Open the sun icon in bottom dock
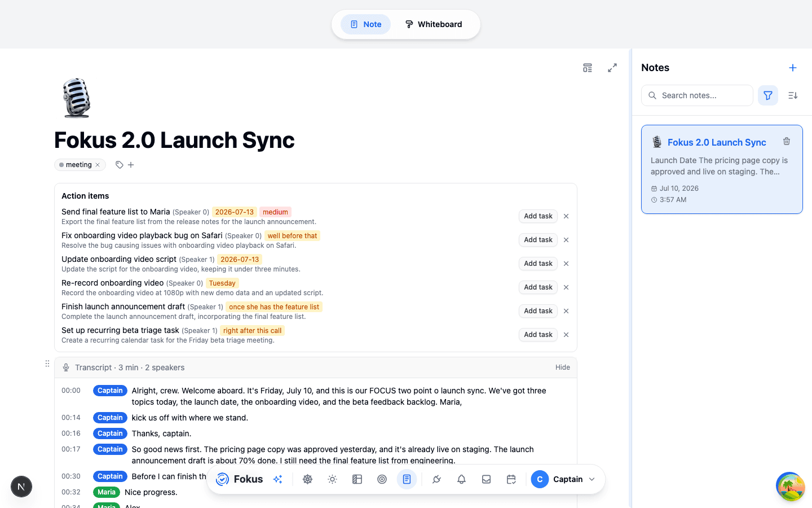This screenshot has width=812, height=508. [x=332, y=479]
